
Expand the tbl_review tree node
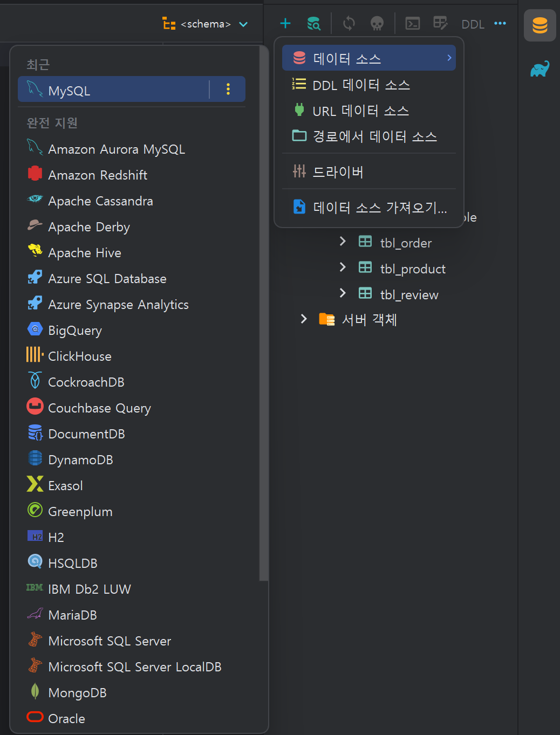click(x=343, y=293)
